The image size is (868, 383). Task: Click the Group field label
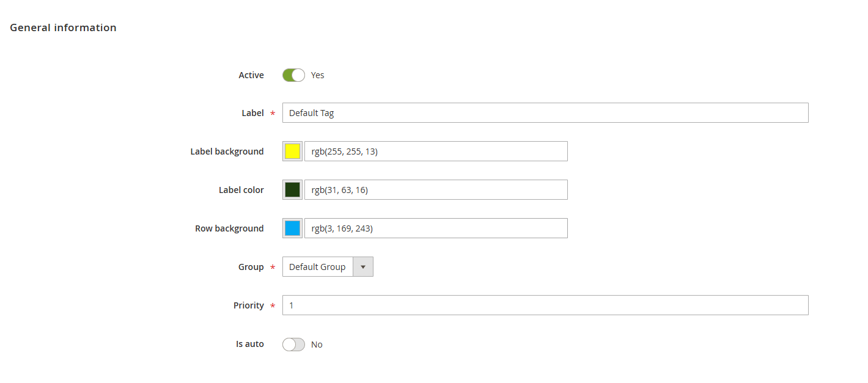pos(251,266)
